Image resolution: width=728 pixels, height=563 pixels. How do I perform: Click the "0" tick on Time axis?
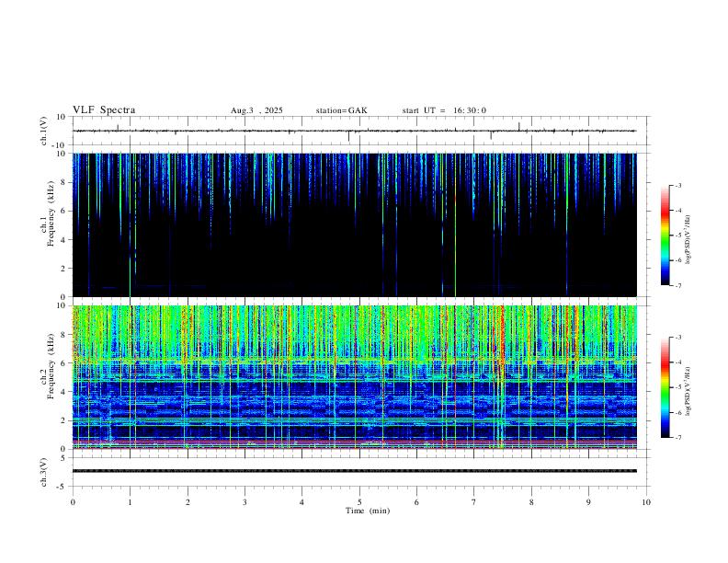pyautogui.click(x=73, y=502)
